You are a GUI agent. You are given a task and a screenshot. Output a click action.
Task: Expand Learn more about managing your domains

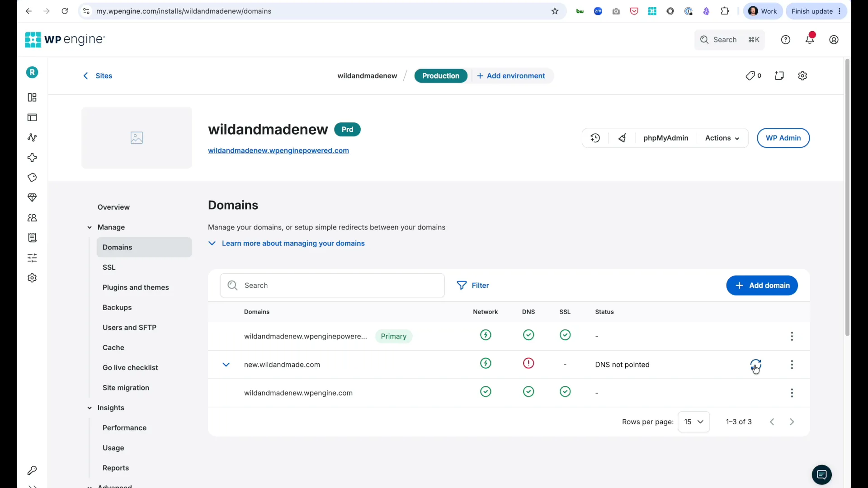click(x=287, y=244)
